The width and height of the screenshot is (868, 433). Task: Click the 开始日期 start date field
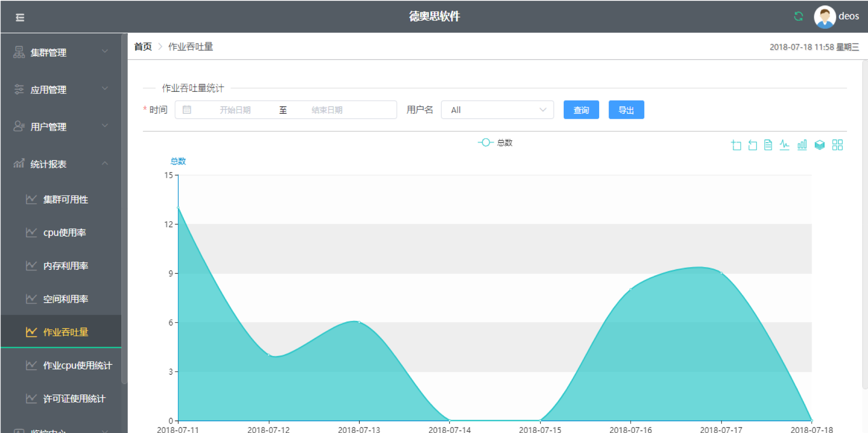(235, 110)
